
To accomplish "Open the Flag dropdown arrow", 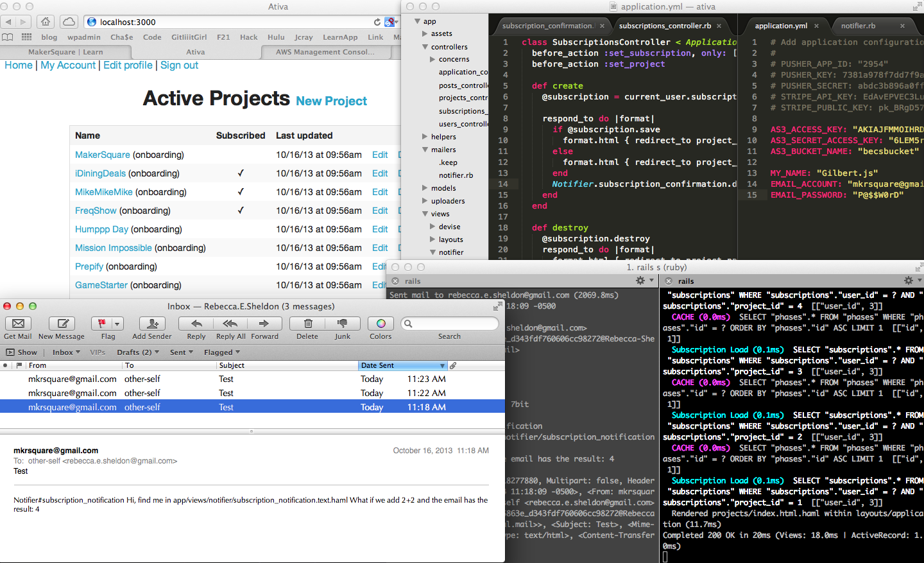I will tap(117, 324).
